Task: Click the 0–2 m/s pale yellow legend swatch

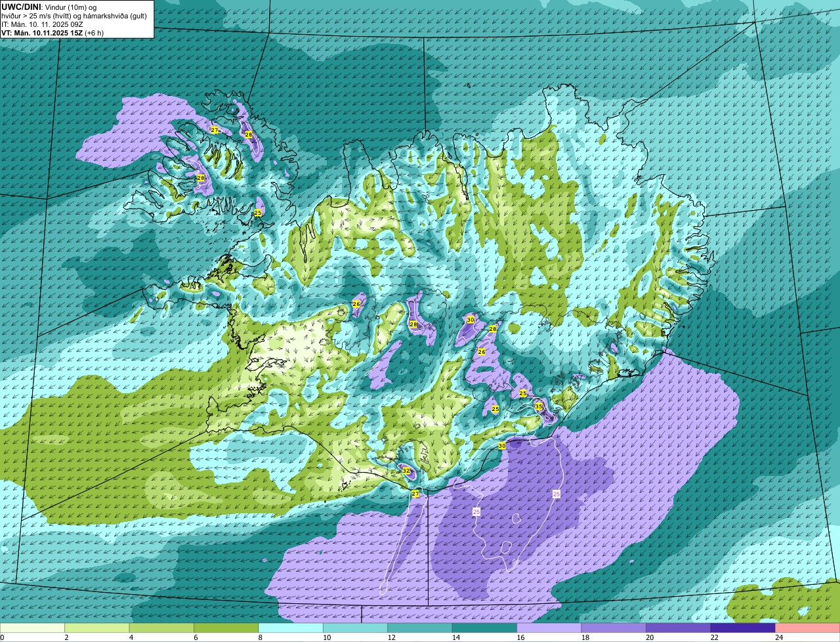Action: pos(33,628)
